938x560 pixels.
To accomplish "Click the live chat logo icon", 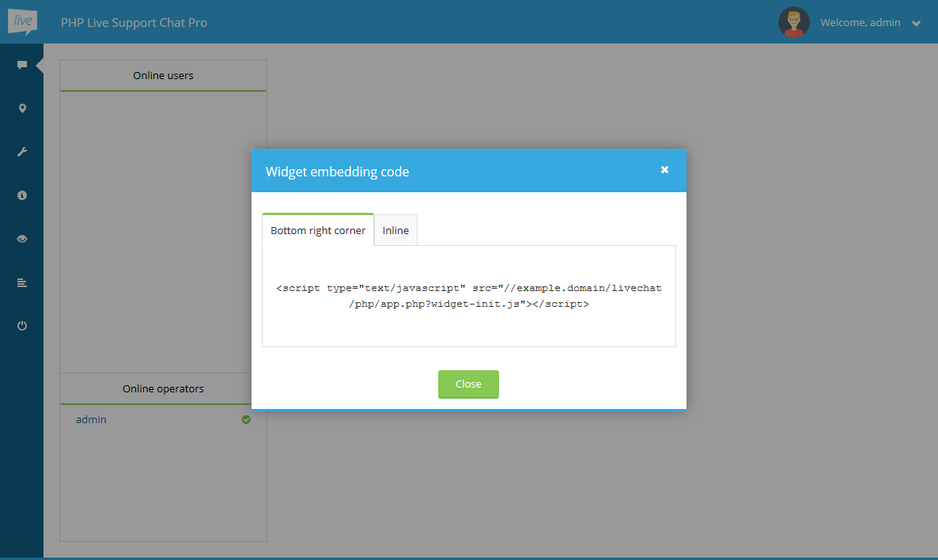I will tap(23, 22).
